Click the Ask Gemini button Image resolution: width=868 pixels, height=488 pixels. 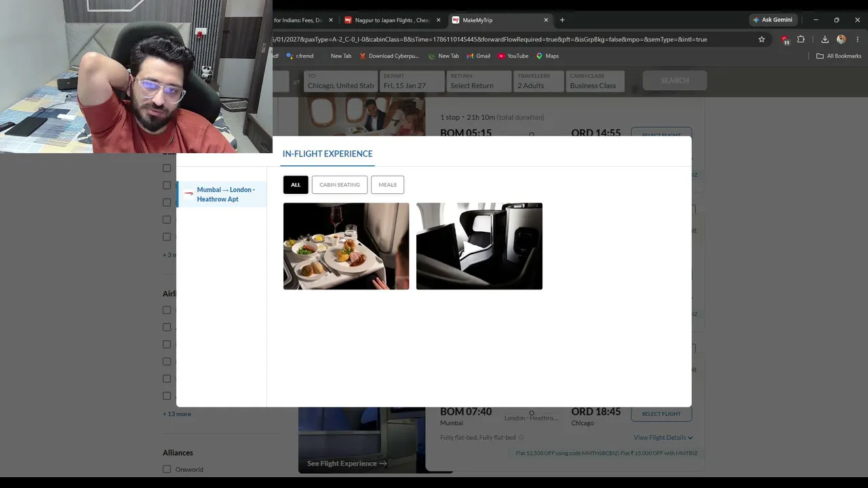pyautogui.click(x=772, y=20)
